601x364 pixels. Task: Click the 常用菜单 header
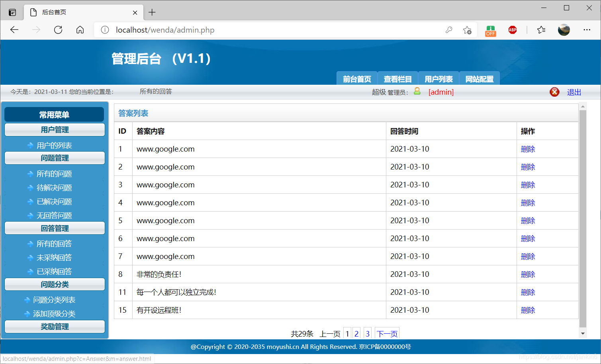[x=54, y=115]
